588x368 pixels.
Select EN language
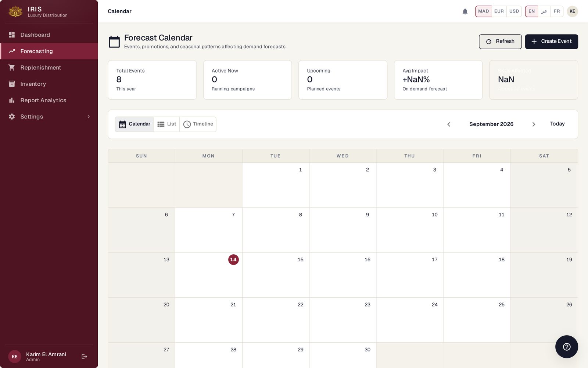pos(531,11)
